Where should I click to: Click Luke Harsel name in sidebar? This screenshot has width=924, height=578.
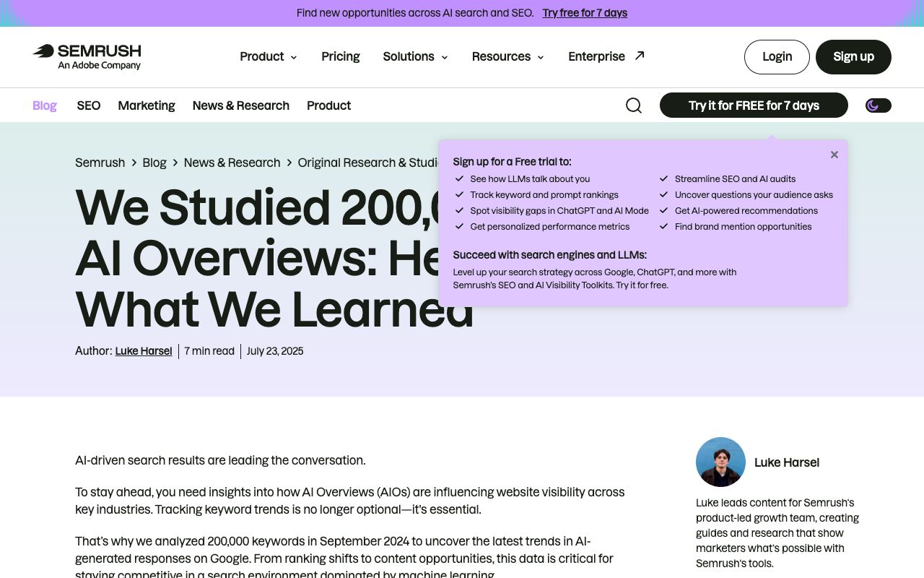click(787, 462)
